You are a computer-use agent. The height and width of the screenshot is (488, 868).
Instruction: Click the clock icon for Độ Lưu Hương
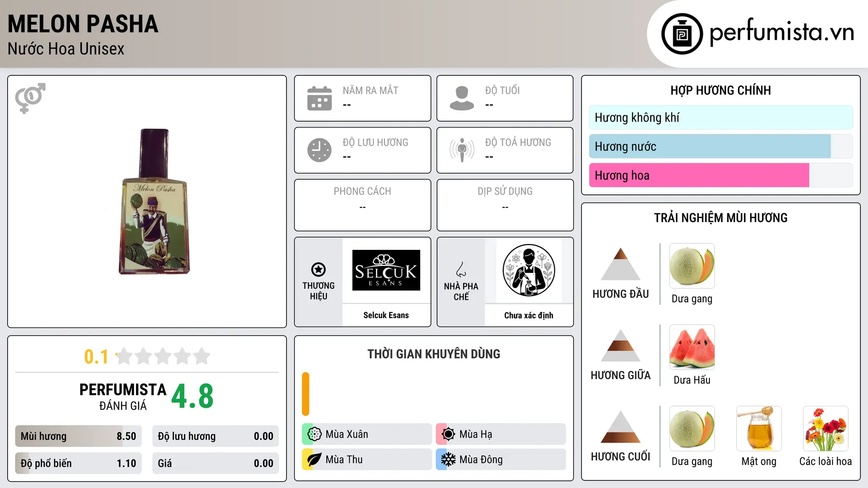click(320, 150)
